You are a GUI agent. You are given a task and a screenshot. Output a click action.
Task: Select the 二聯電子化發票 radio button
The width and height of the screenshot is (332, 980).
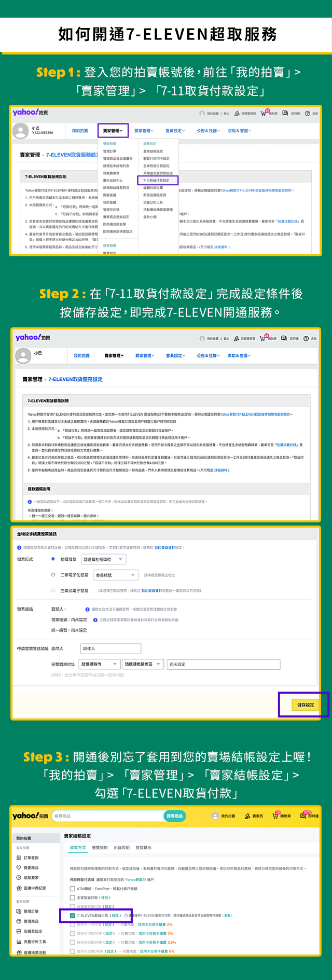(x=53, y=575)
